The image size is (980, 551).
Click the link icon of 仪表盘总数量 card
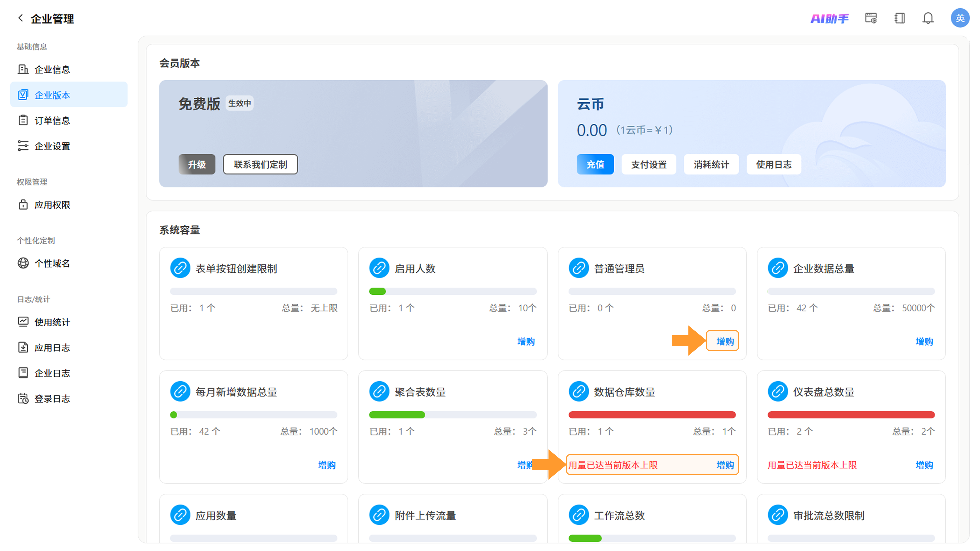tap(778, 392)
